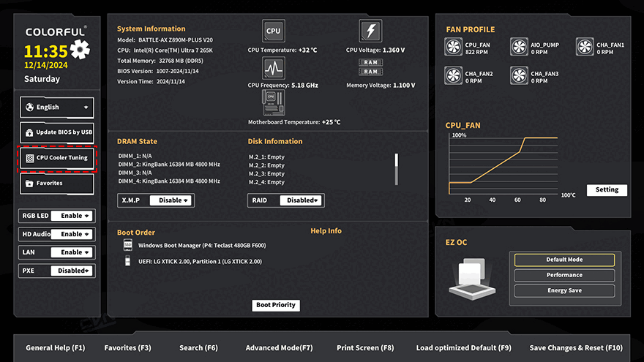This screenshot has width=644, height=362.
Task: Open the HD Audio Enable dropdown
Action: point(72,234)
